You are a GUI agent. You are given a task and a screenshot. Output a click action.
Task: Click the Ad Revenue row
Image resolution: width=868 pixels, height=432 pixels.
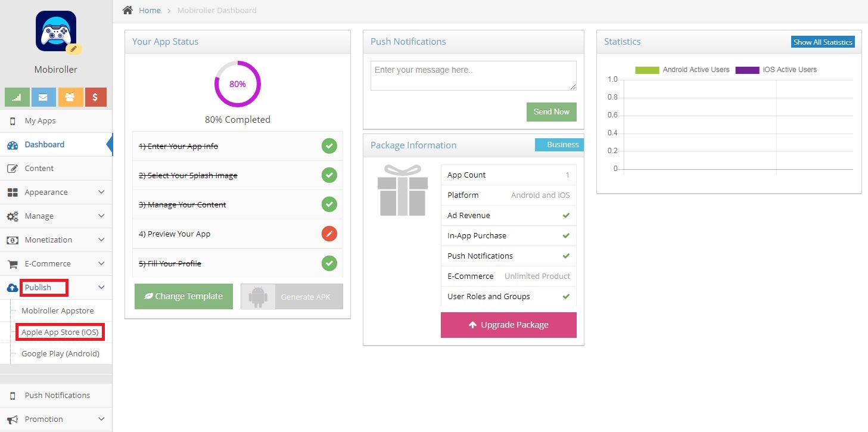[x=509, y=215]
